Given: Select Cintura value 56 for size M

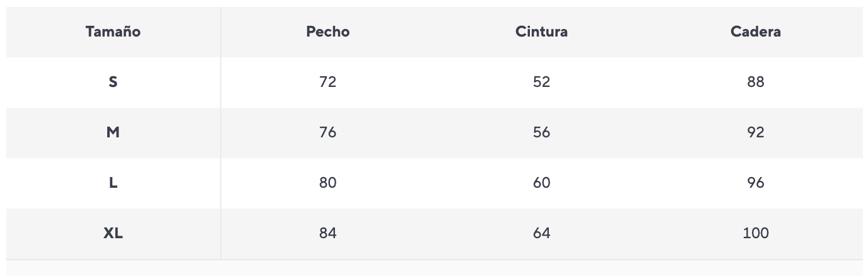Looking at the screenshot, I should click(541, 132).
